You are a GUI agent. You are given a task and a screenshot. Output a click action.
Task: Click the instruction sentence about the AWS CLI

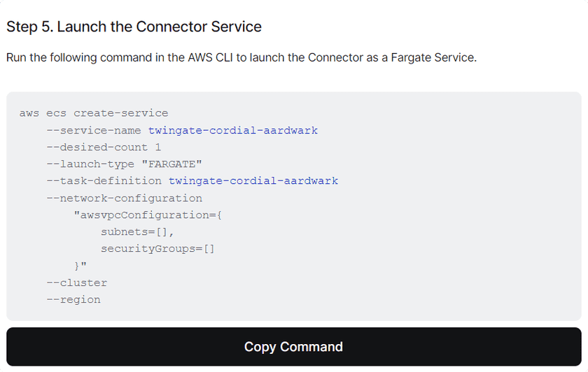(x=241, y=57)
